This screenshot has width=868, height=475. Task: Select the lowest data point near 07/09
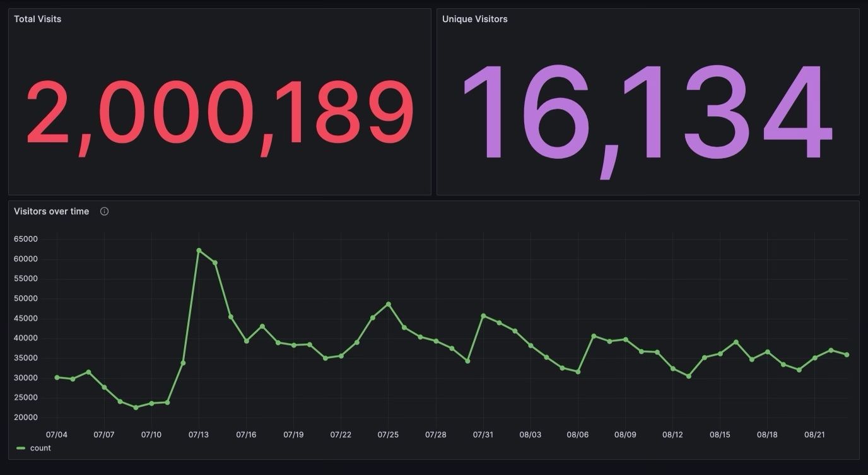click(136, 408)
